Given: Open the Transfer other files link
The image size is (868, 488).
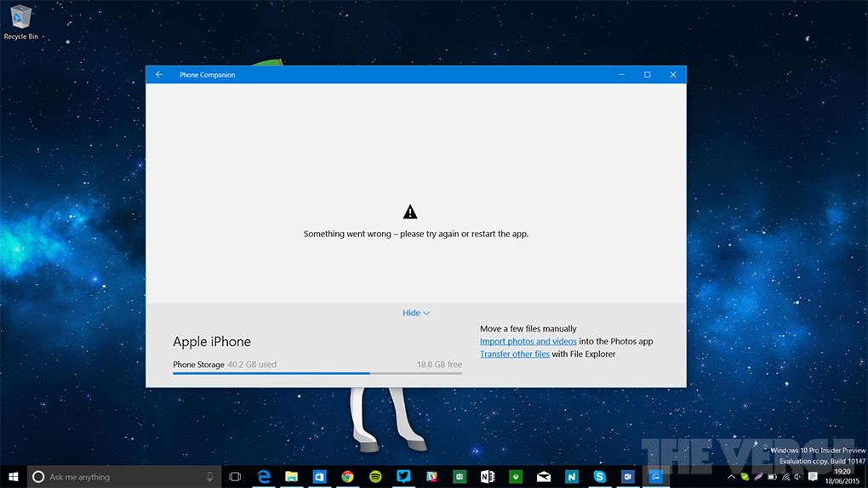Looking at the screenshot, I should (514, 355).
